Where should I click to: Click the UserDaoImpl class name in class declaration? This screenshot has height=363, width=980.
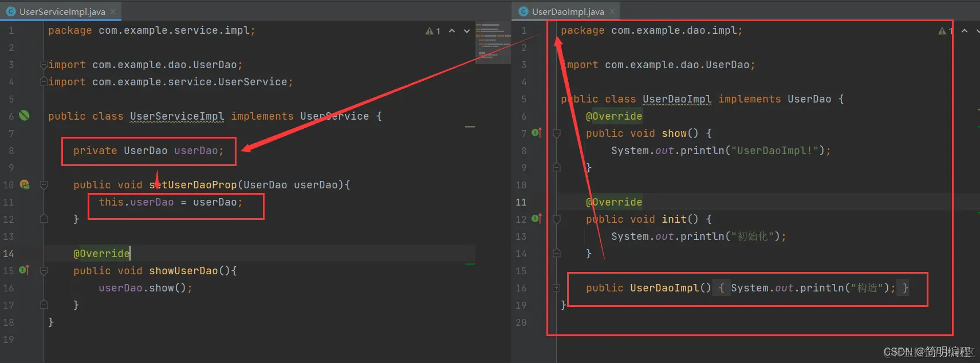coord(677,99)
